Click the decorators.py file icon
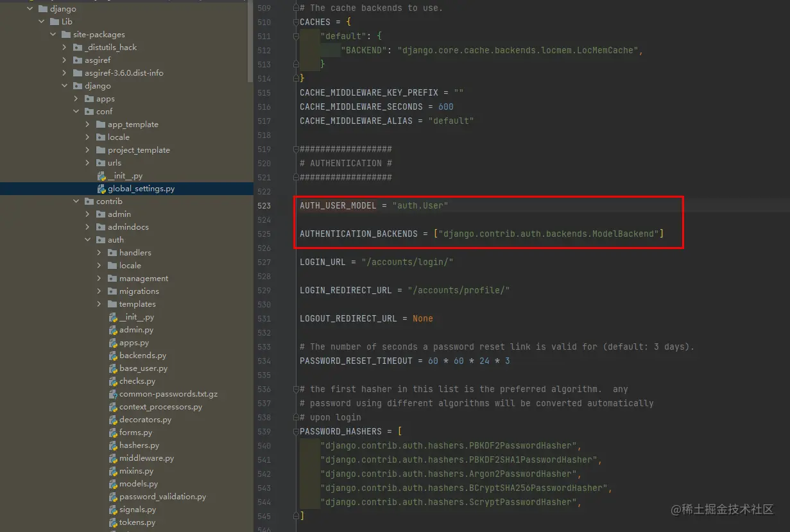This screenshot has width=790, height=532. click(x=113, y=420)
